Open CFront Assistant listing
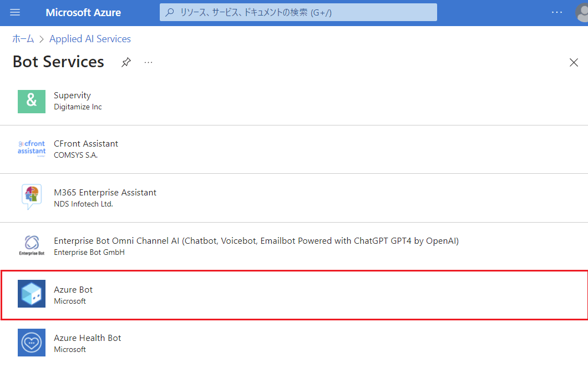The height and width of the screenshot is (367, 588). (x=86, y=144)
